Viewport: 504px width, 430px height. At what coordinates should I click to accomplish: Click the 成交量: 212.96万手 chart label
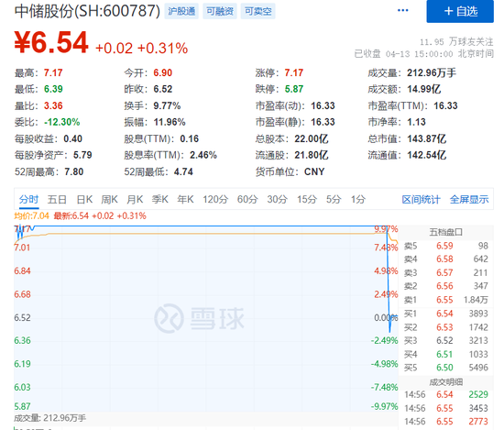tap(49, 418)
